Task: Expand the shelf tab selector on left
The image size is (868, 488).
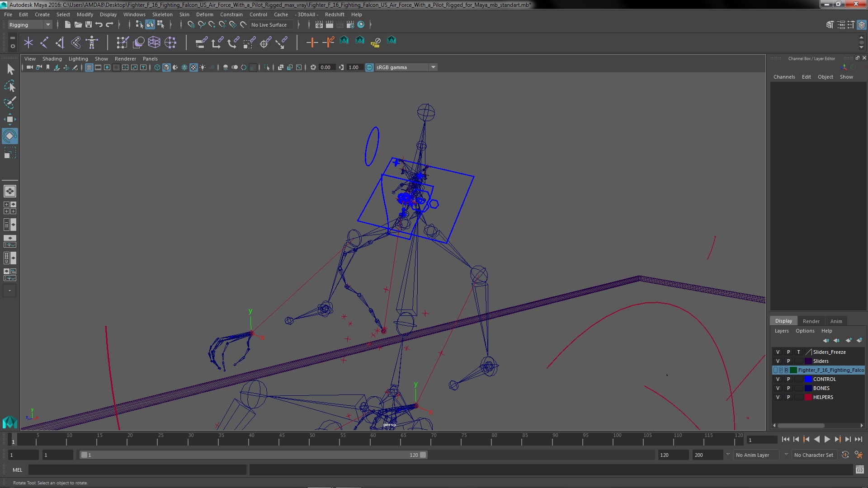Action: 12,38
